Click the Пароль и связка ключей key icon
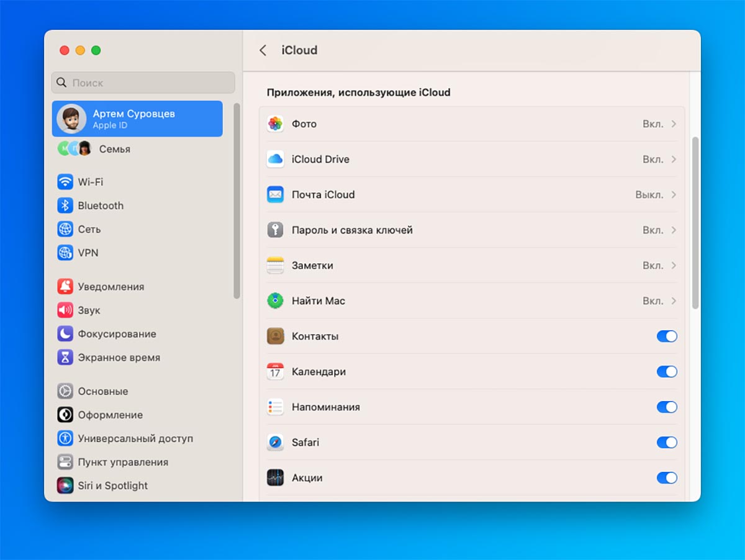The height and width of the screenshot is (560, 745). pos(275,230)
